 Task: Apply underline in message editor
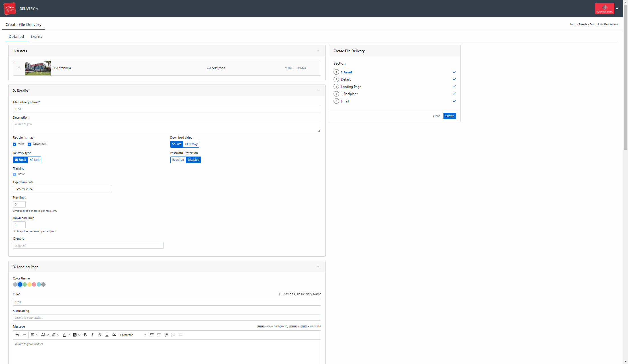(x=107, y=335)
